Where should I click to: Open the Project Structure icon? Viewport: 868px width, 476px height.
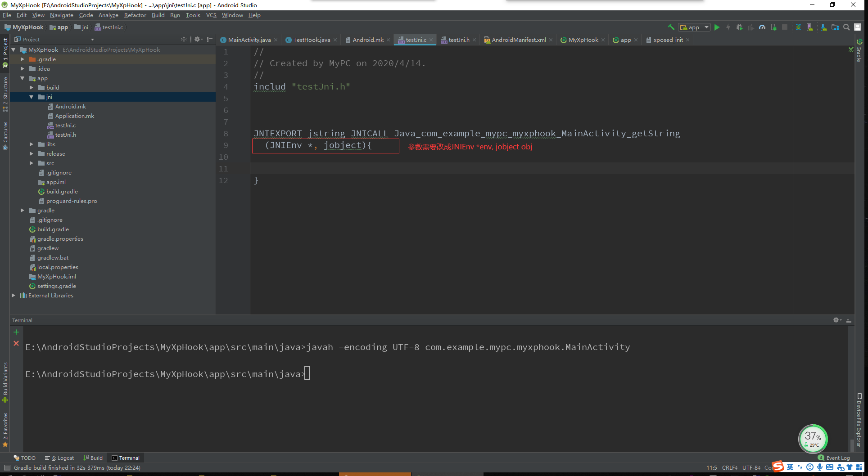coord(835,27)
